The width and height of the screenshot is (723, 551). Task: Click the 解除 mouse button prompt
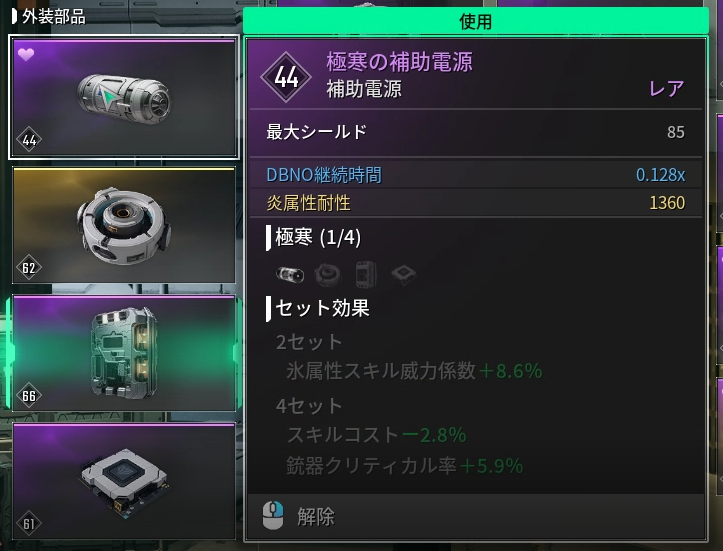(x=299, y=516)
